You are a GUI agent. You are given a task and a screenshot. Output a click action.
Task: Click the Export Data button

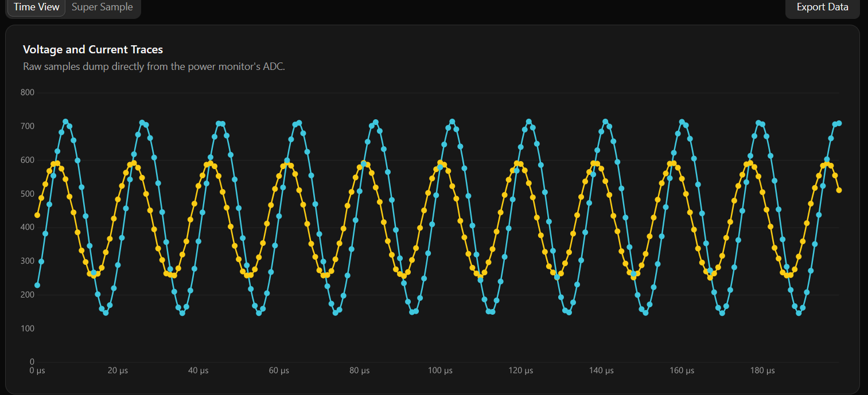pos(822,7)
